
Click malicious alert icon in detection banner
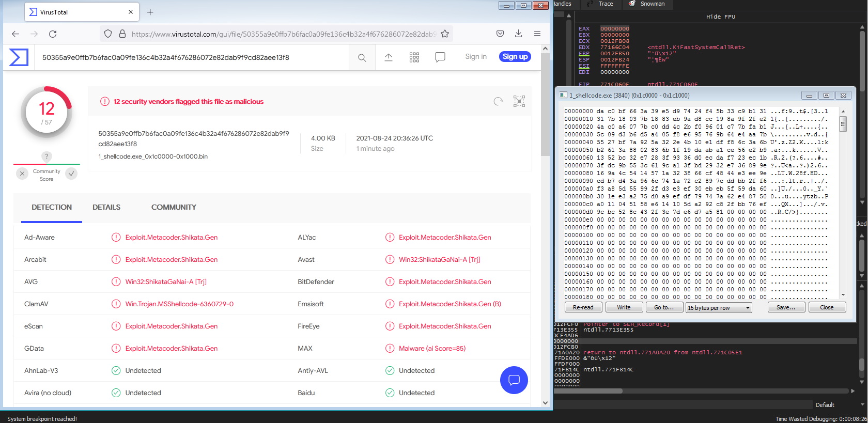105,102
